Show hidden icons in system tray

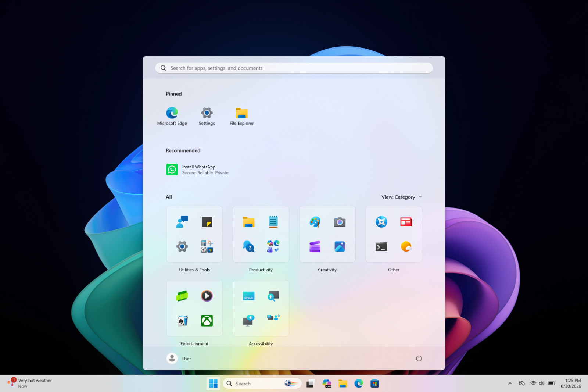pyautogui.click(x=510, y=384)
